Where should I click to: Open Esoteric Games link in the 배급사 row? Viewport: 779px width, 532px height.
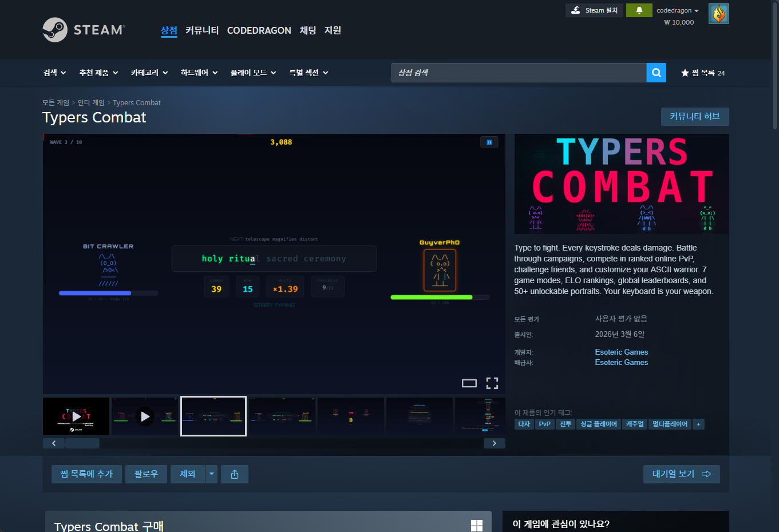click(622, 363)
